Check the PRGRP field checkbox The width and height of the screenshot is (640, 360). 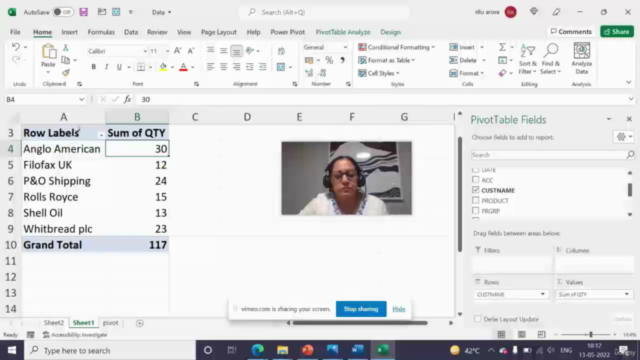point(476,211)
